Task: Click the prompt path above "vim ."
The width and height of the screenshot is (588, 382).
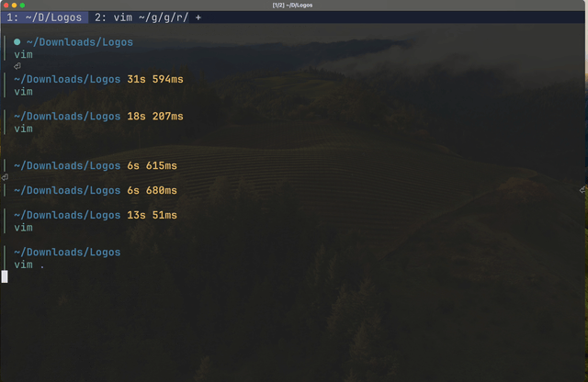Action: (x=67, y=253)
